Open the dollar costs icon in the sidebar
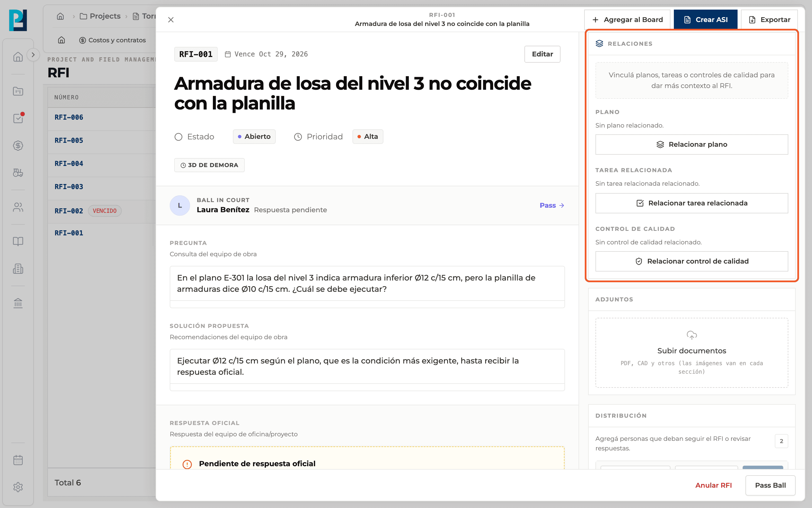This screenshot has width=812, height=508. [x=18, y=145]
